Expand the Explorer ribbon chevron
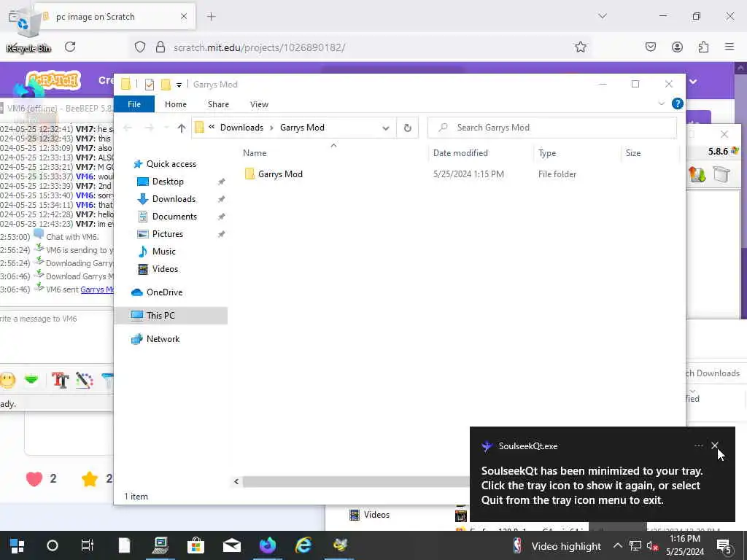 (661, 104)
